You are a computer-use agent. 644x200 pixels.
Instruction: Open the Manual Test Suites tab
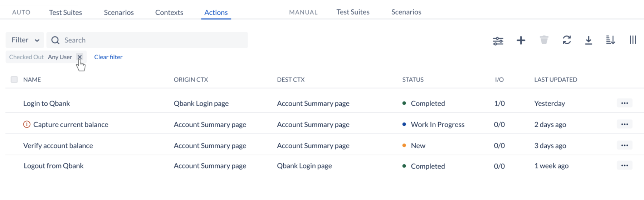tap(353, 12)
